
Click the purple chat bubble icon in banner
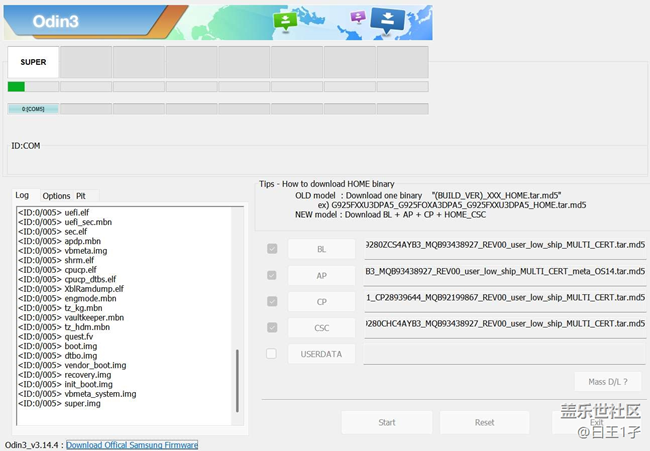(358, 17)
